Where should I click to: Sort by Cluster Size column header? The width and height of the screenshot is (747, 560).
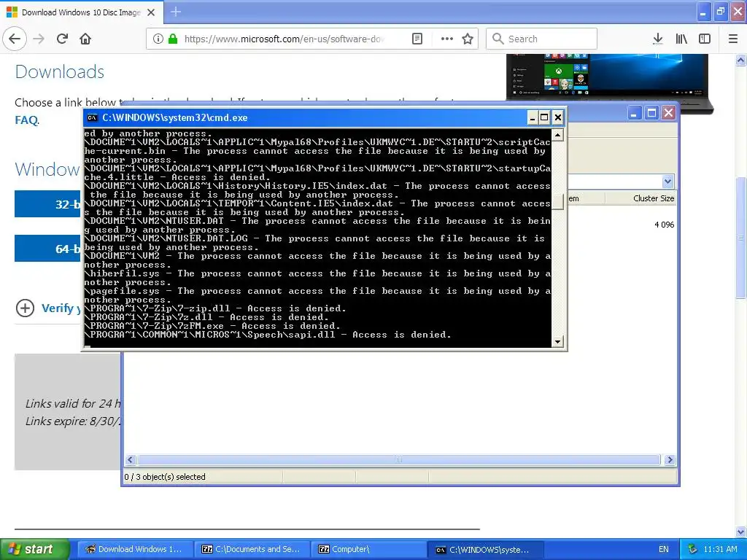641,198
